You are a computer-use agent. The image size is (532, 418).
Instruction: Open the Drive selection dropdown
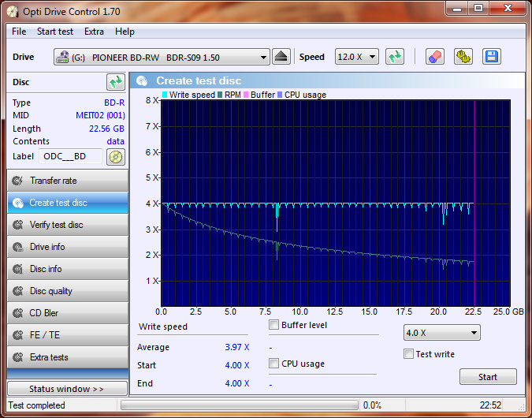tap(162, 58)
